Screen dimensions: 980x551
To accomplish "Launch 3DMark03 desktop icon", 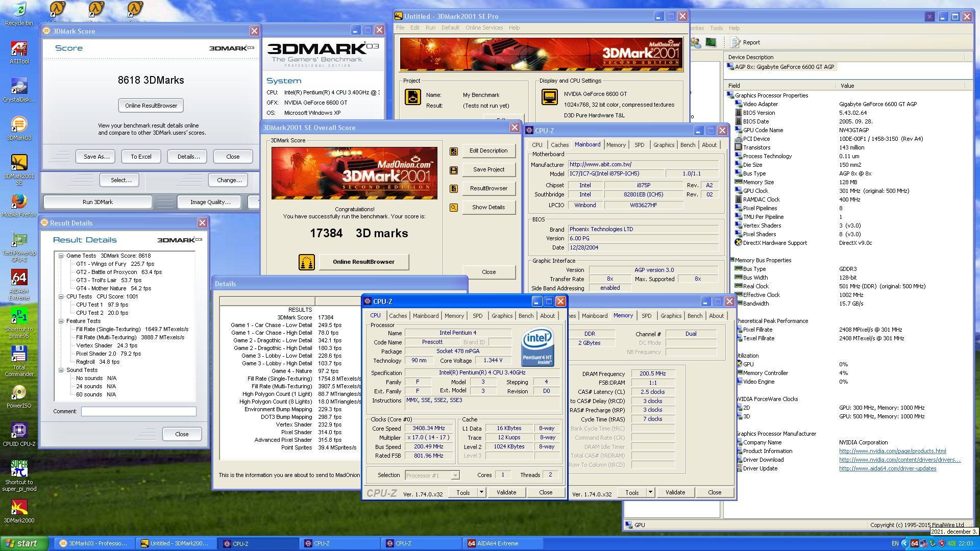I will pyautogui.click(x=19, y=129).
